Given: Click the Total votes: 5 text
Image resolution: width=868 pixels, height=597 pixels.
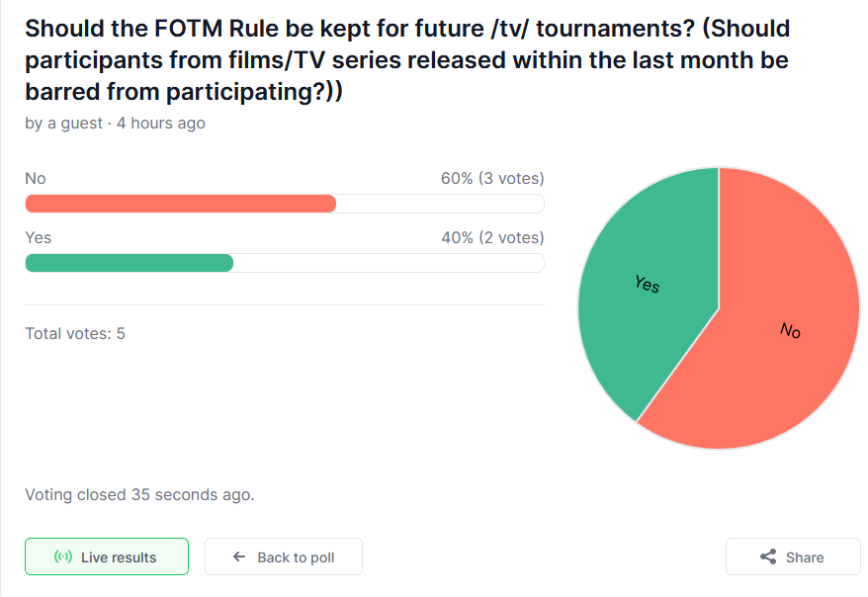Looking at the screenshot, I should [x=75, y=333].
